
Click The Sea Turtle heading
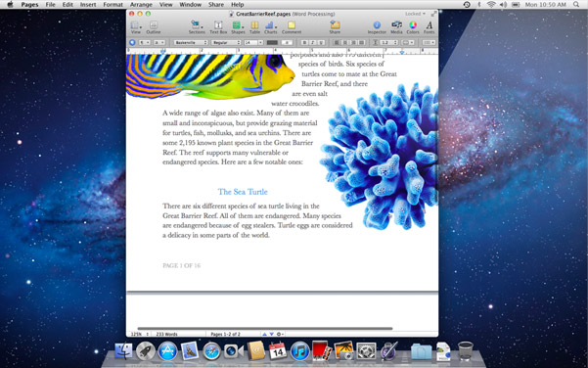click(243, 192)
